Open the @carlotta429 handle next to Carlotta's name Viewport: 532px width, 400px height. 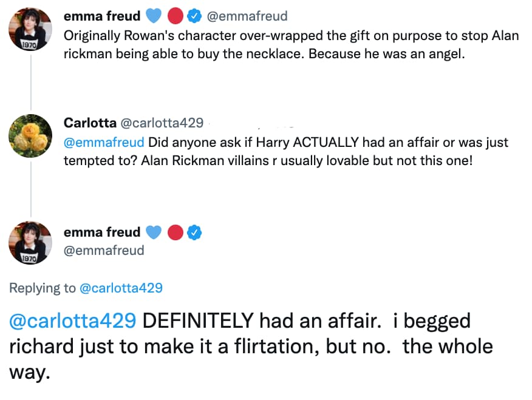click(x=162, y=123)
